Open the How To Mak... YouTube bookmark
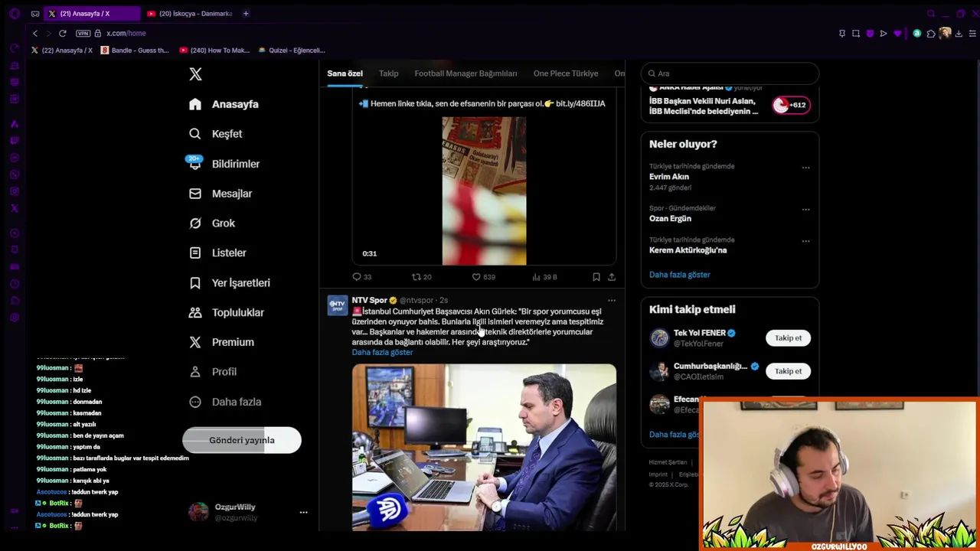This screenshot has width=980, height=551. [x=215, y=51]
